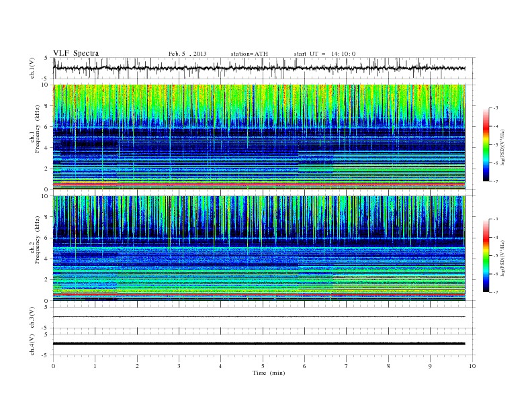The width and height of the screenshot is (532, 411).
Task: Click the "7" time axis tick label
Action: [x=347, y=366]
